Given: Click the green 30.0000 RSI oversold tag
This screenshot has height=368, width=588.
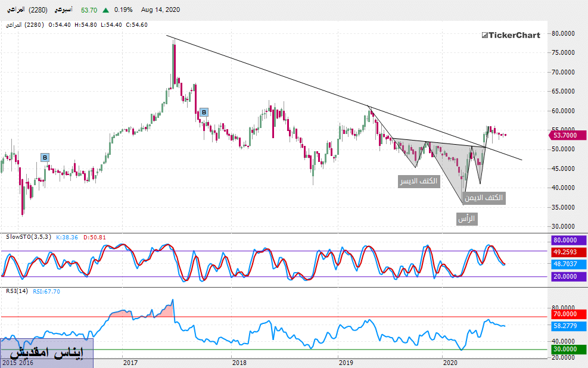Looking at the screenshot, I should (564, 350).
